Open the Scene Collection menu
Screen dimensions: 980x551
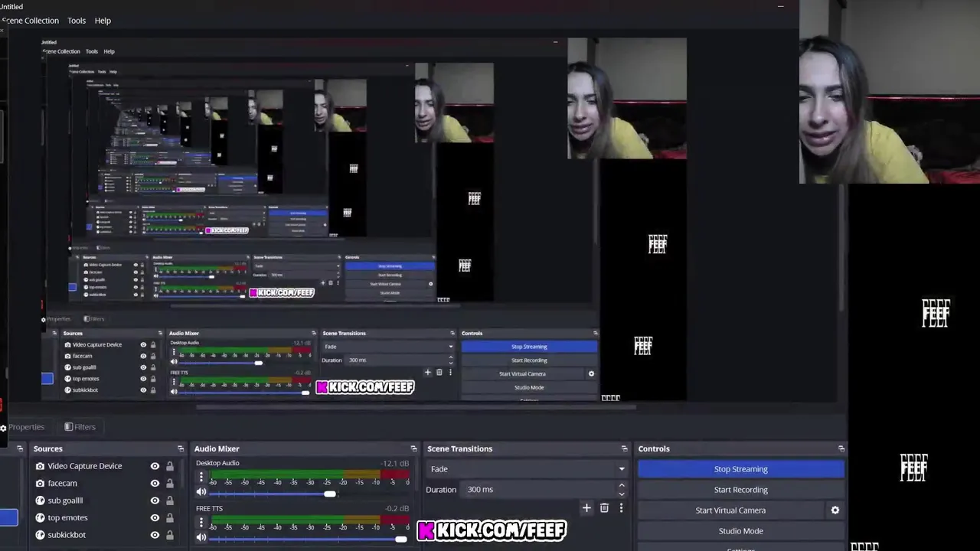click(x=29, y=21)
